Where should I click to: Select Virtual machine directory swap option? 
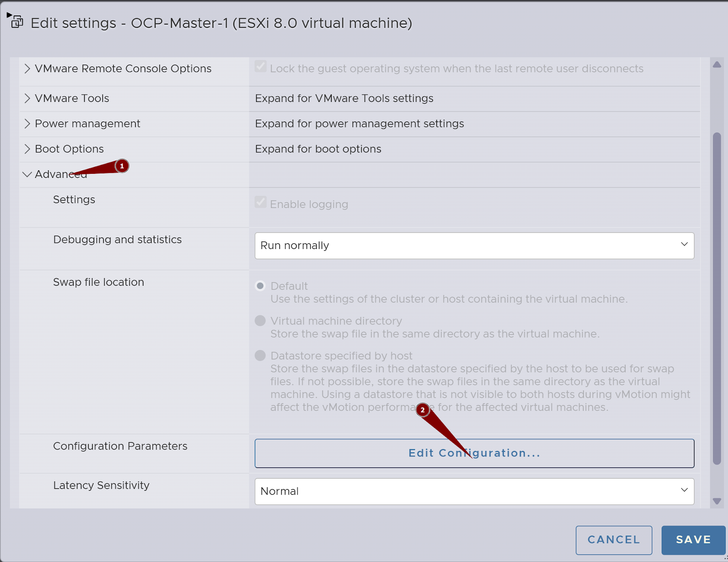(260, 321)
